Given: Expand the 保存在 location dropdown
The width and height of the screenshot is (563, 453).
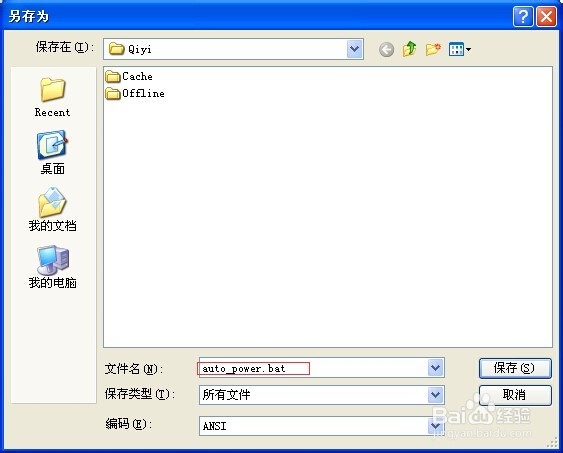Looking at the screenshot, I should coord(355,49).
